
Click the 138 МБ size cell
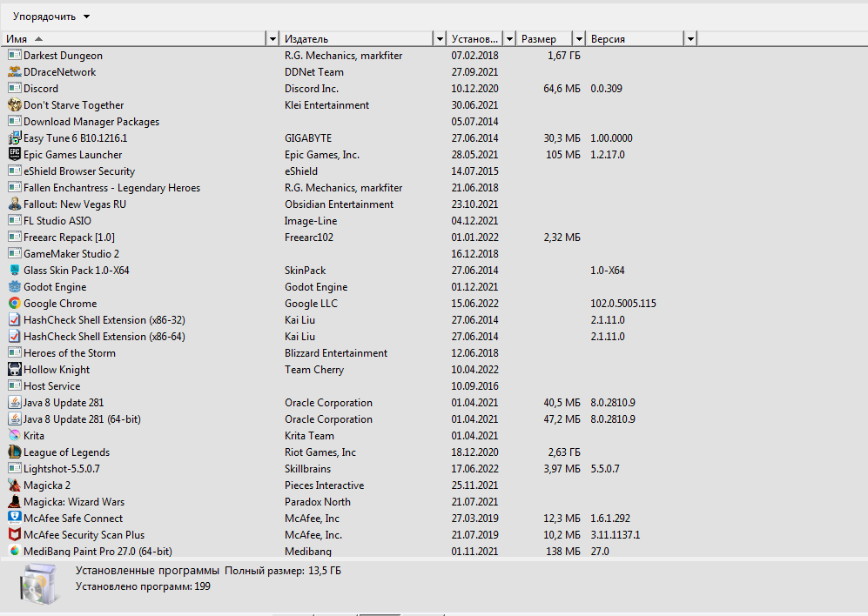click(x=563, y=552)
